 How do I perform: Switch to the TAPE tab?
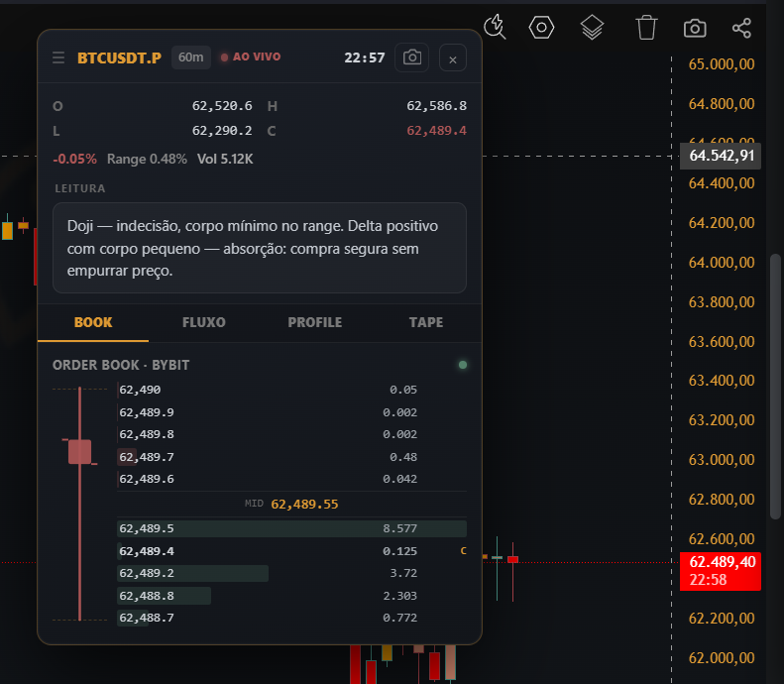(x=426, y=322)
